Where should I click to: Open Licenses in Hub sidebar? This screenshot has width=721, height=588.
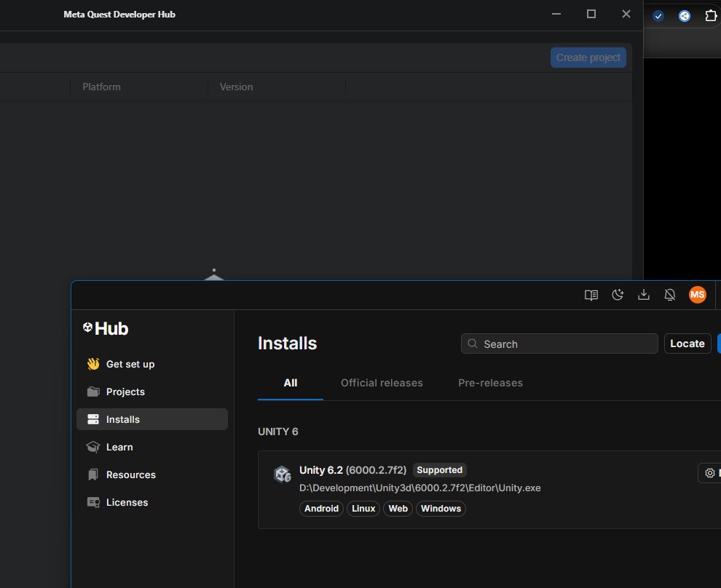coord(152,502)
